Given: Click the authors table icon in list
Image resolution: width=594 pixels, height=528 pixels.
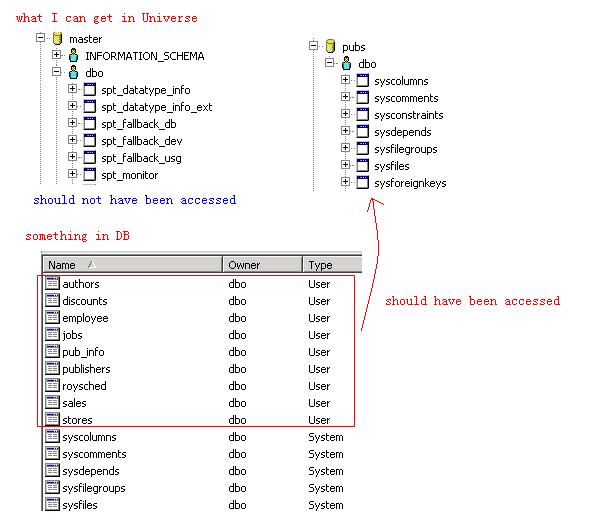Looking at the screenshot, I should pyautogui.click(x=52, y=283).
